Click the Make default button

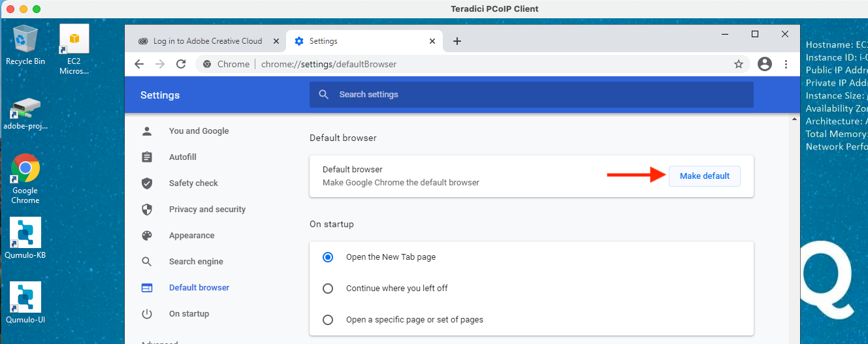point(704,176)
